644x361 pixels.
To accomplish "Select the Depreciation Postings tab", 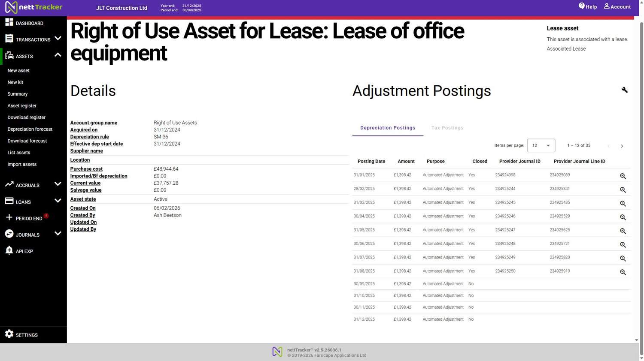I will 387,127.
